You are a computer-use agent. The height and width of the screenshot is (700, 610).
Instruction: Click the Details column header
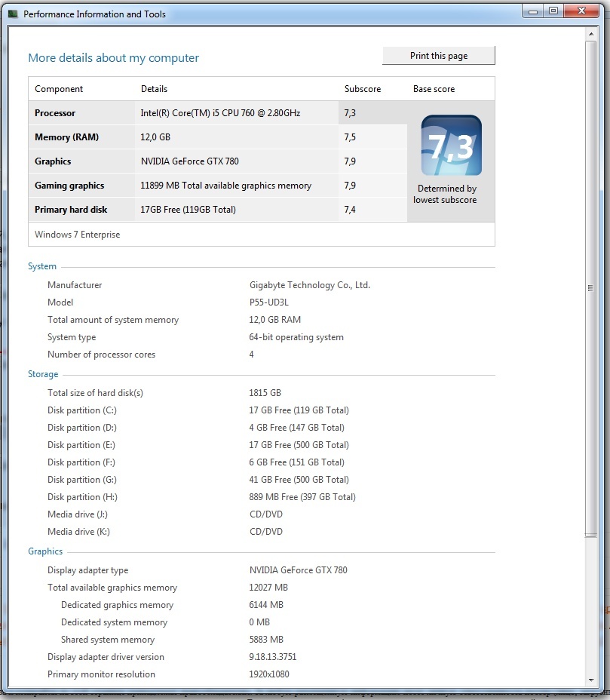pyautogui.click(x=154, y=89)
